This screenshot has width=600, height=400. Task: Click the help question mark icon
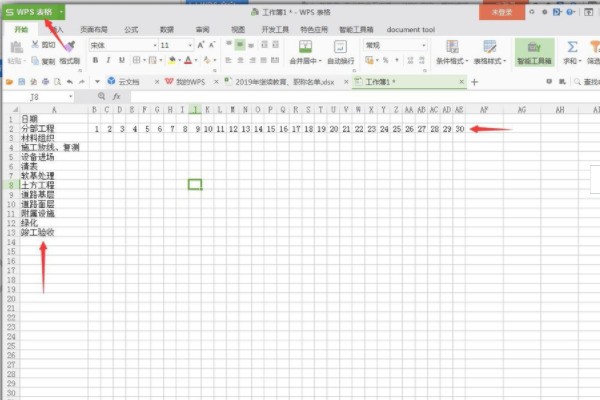click(570, 12)
